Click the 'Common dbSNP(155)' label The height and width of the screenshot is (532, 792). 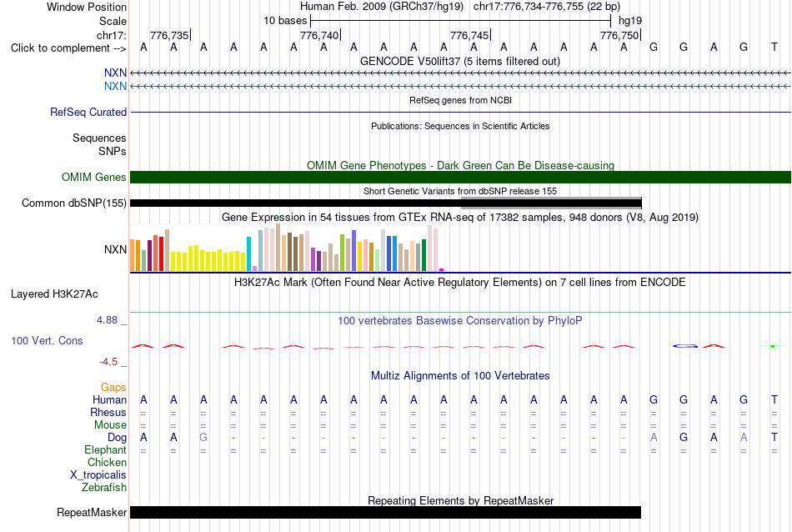click(x=73, y=203)
